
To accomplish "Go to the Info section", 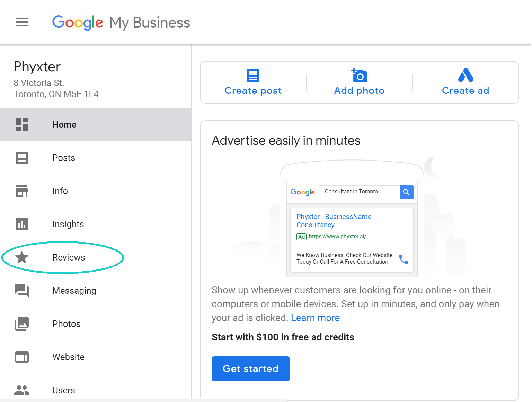I will 96,191.
